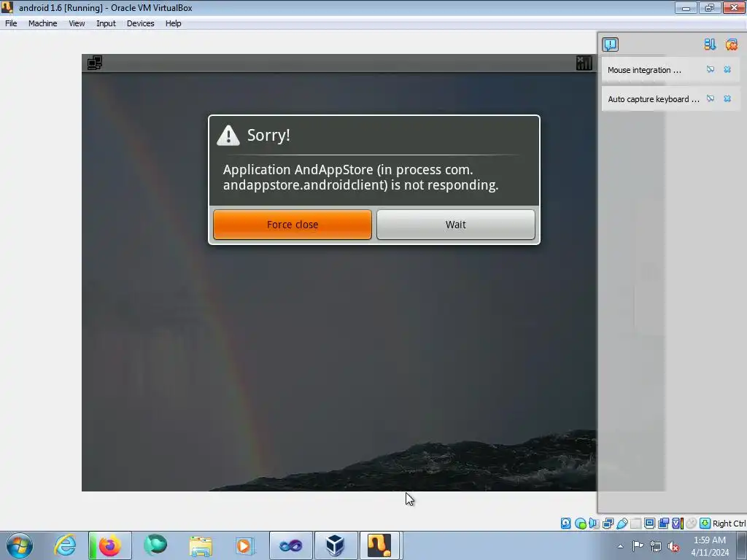
Task: Open the Help menu
Action: click(x=173, y=23)
